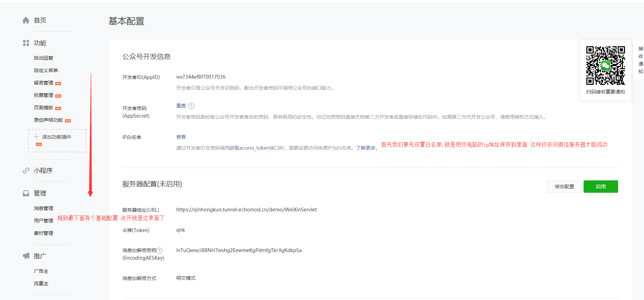Click 基本配置 page title

click(x=126, y=21)
